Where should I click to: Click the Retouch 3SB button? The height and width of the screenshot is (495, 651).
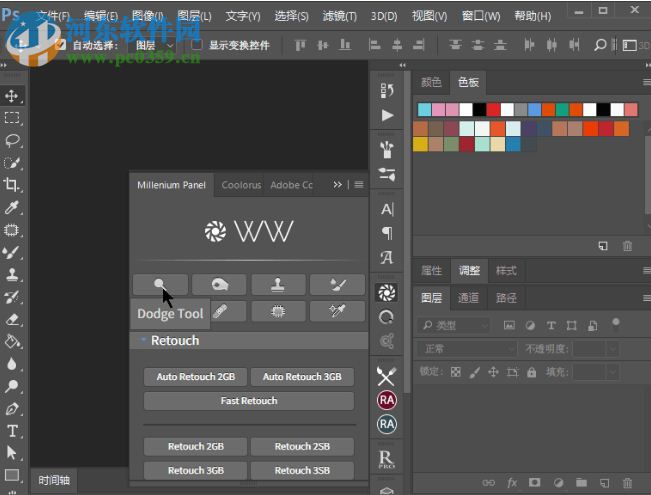click(302, 470)
